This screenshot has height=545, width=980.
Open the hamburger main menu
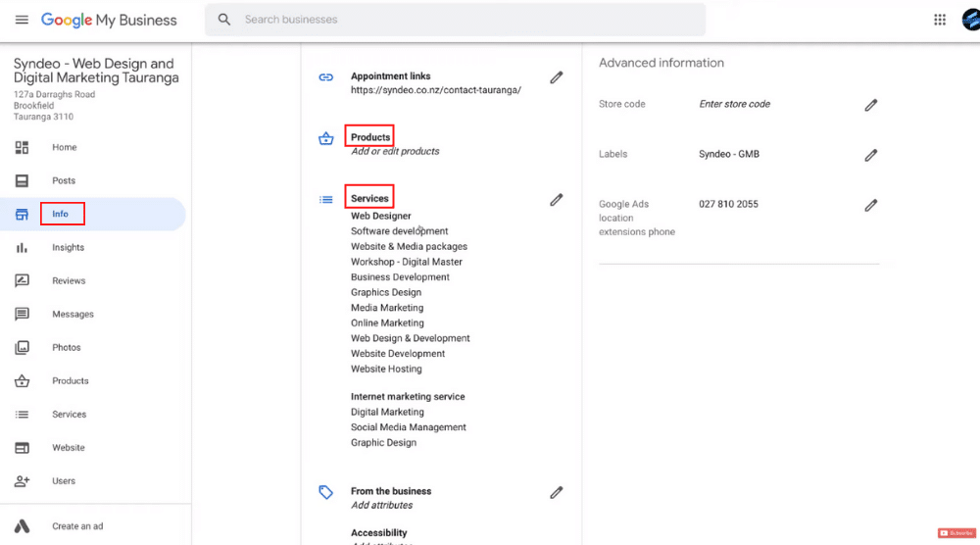click(22, 20)
